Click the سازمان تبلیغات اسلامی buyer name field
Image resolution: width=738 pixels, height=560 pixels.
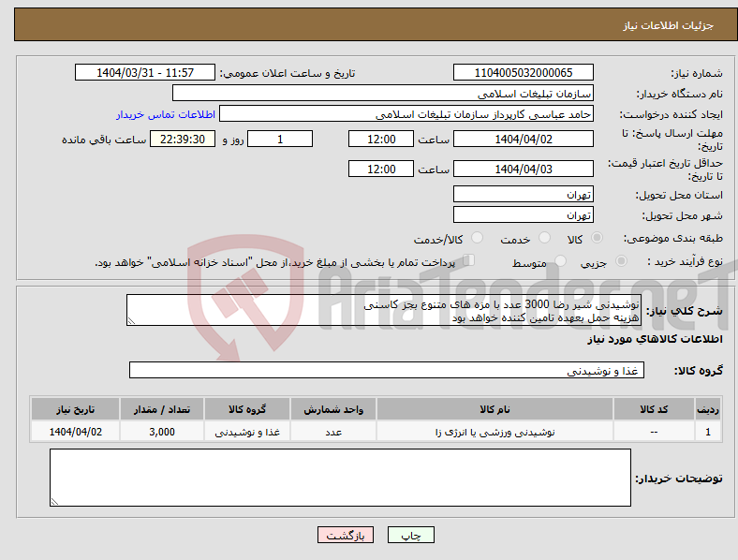383,93
